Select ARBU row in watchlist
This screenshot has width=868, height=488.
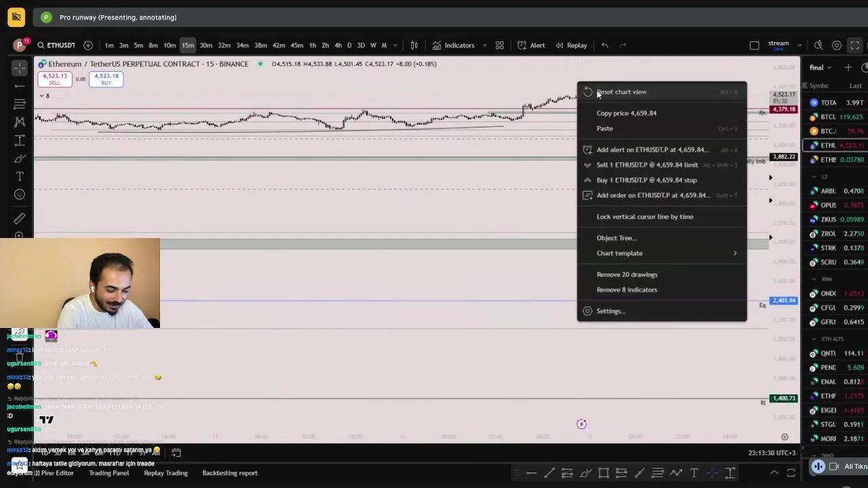tap(835, 191)
